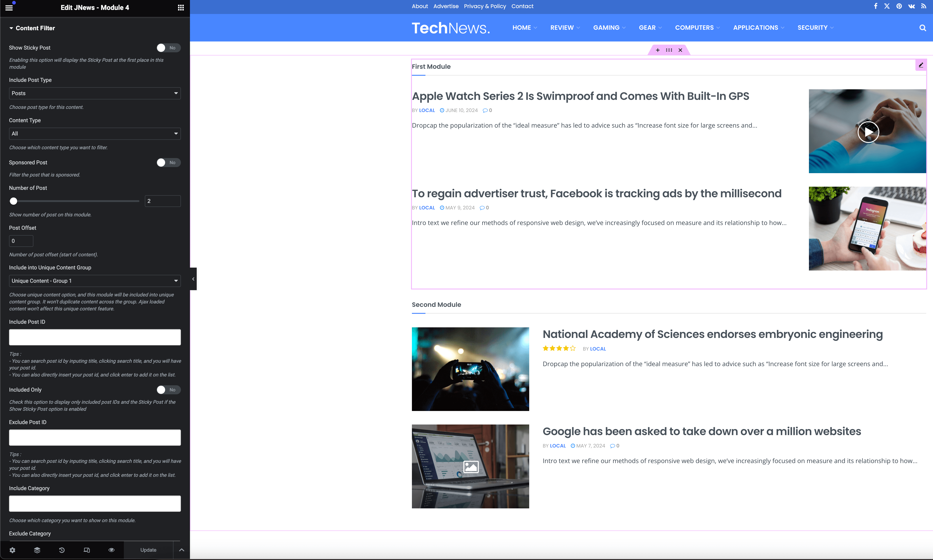Open the widgets grid panel icon
This screenshot has width=933, height=560.
[181, 7]
